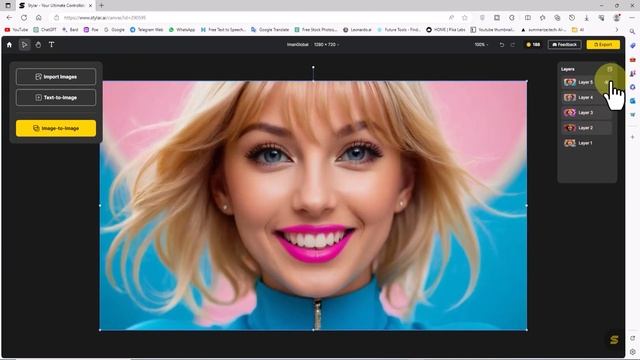Reload the browser page
This screenshot has height=360, width=640.
(24, 18)
